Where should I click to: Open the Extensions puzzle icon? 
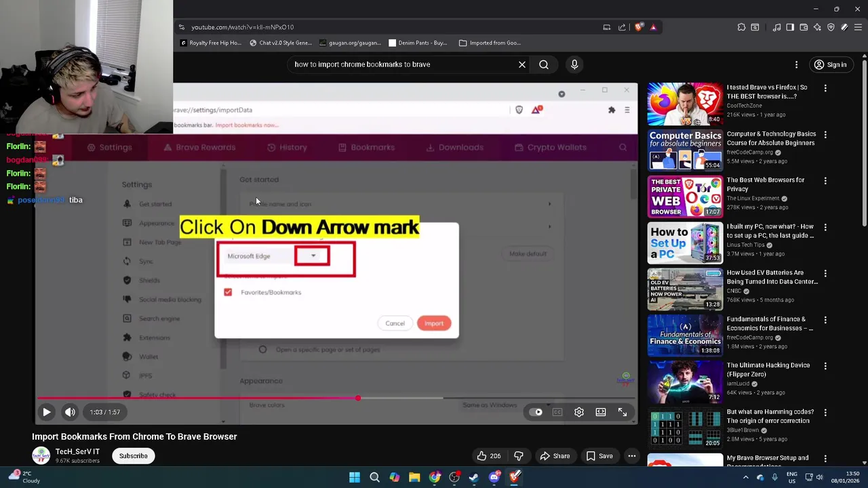click(x=741, y=27)
